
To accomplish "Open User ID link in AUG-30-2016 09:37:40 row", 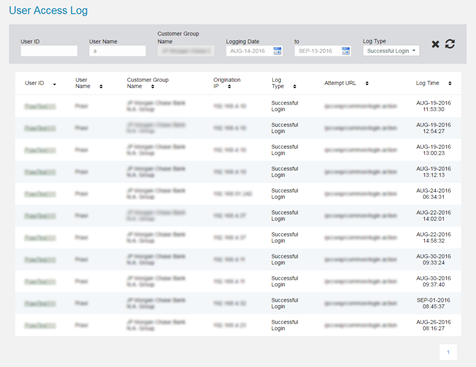I will 40,282.
